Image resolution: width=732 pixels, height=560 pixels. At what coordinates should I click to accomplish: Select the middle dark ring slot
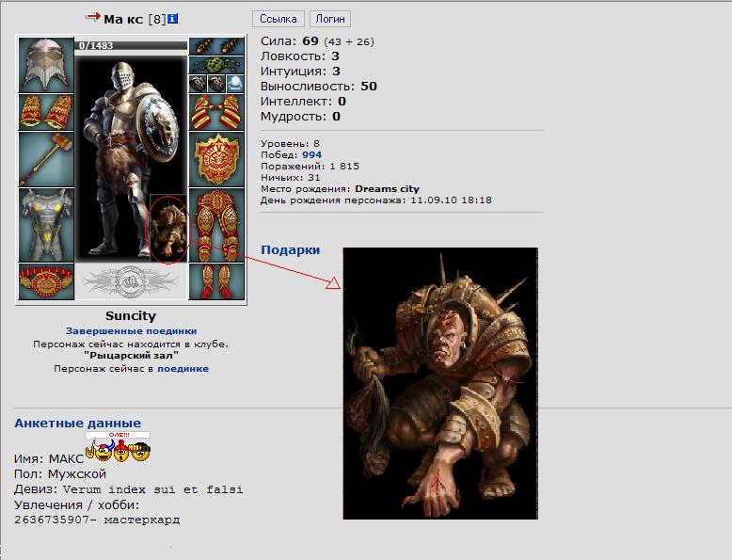pos(216,84)
